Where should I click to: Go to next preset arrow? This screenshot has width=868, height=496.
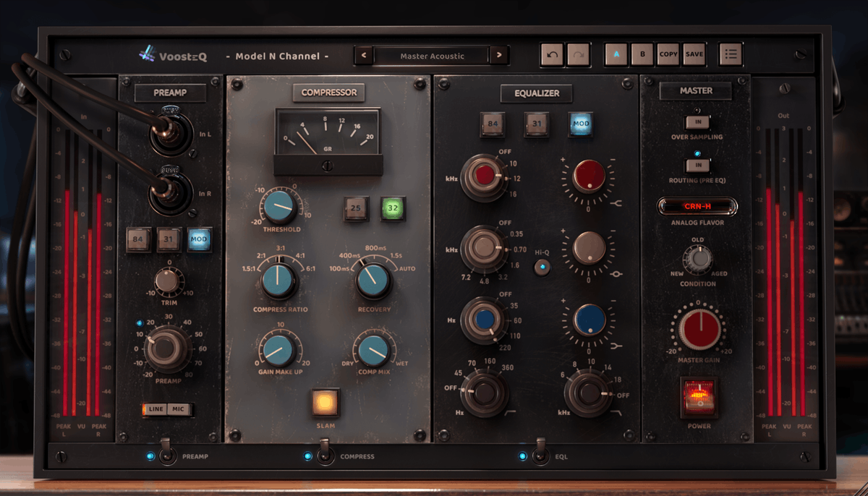[498, 56]
